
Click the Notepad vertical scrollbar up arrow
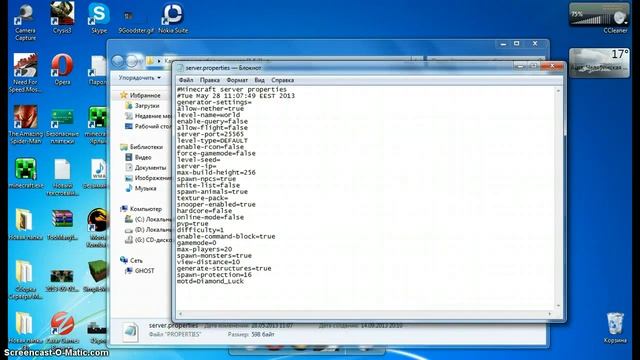point(558,90)
